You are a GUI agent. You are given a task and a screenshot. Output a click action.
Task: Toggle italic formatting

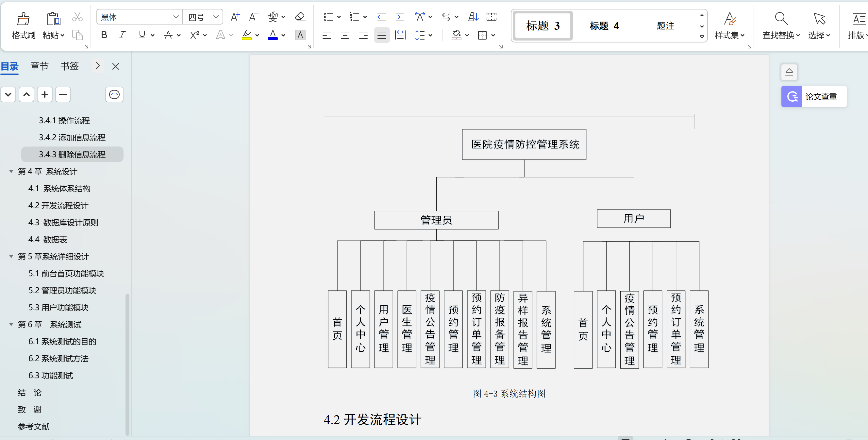(x=122, y=35)
